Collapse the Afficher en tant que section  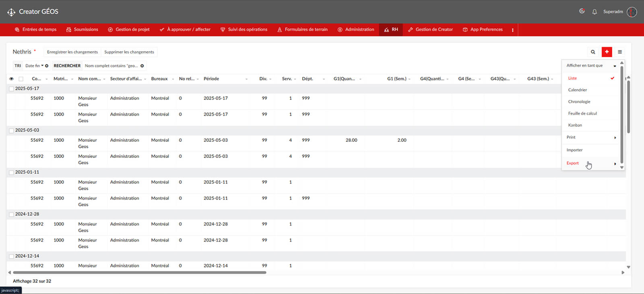(615, 66)
